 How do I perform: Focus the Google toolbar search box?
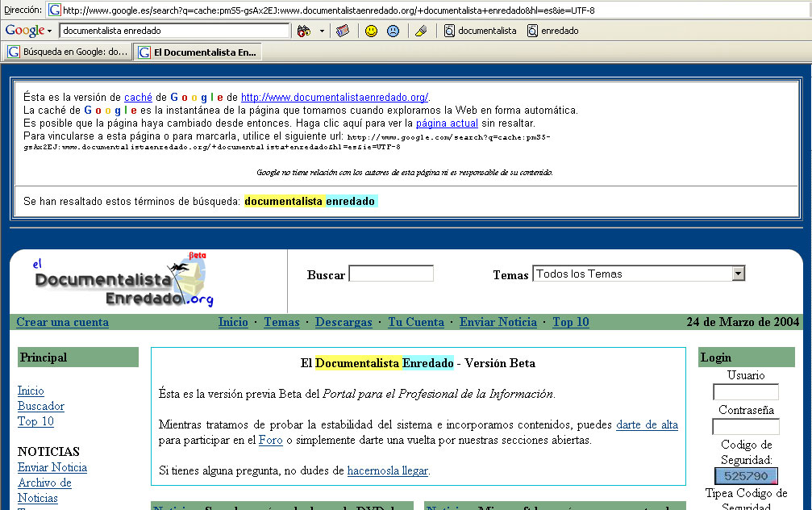(x=174, y=31)
